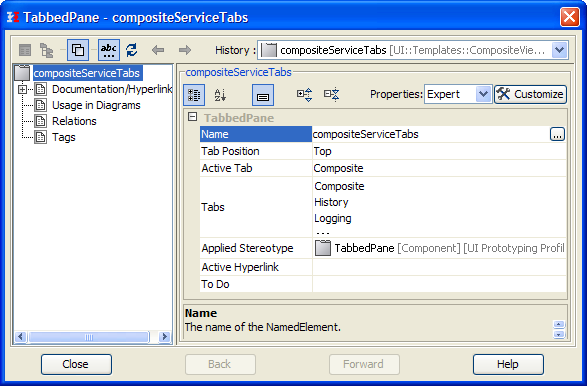Toggle the show description area icon
The height and width of the screenshot is (386, 587).
pyautogui.click(x=263, y=95)
